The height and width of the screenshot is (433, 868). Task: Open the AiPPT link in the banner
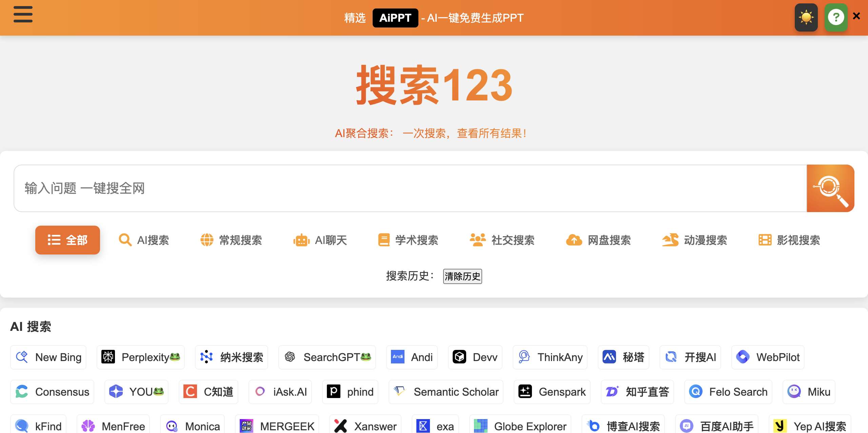tap(395, 17)
